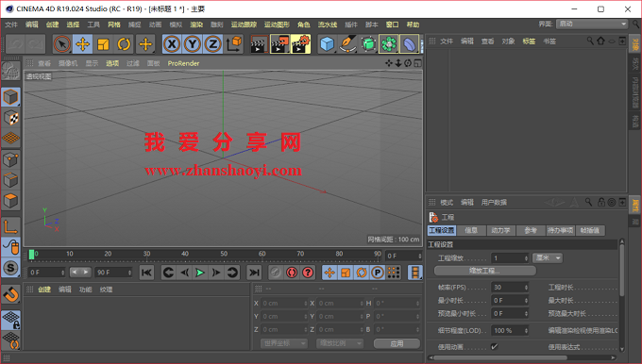
Task: Select the Rotate tool
Action: [x=124, y=44]
